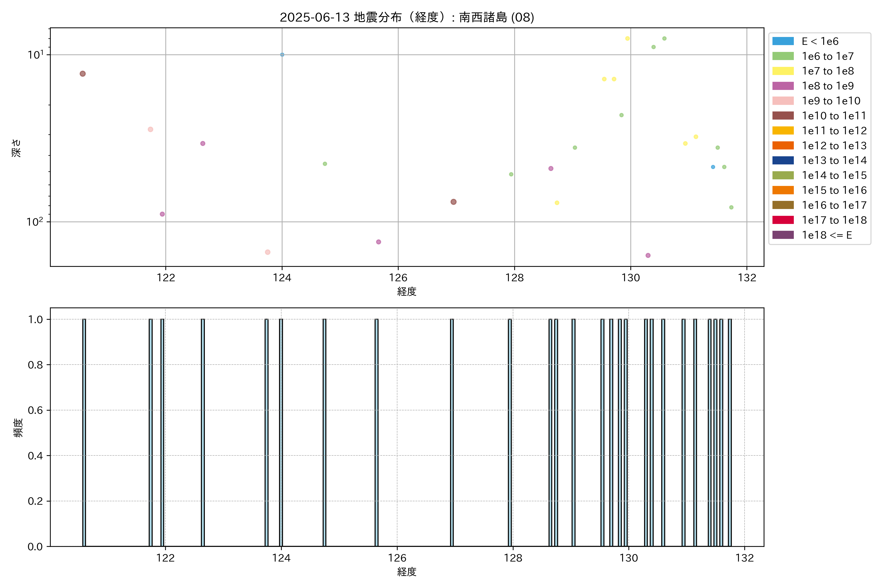Click the purple scatter point below longitude 130.3

click(x=648, y=255)
